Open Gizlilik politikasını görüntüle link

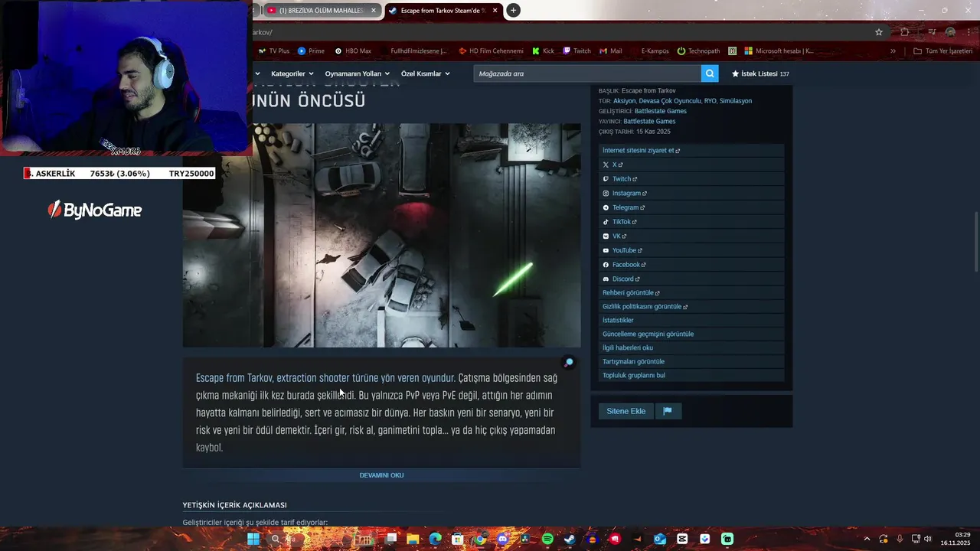[x=691, y=307]
